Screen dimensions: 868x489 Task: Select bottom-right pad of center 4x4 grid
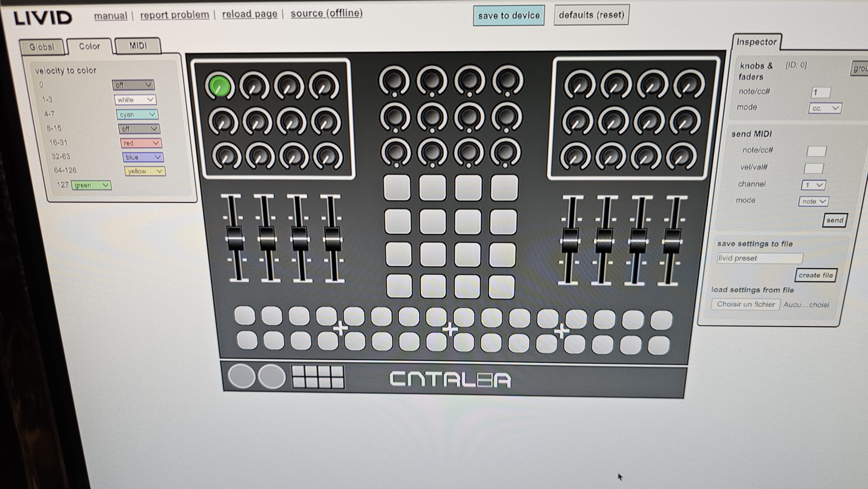point(501,287)
